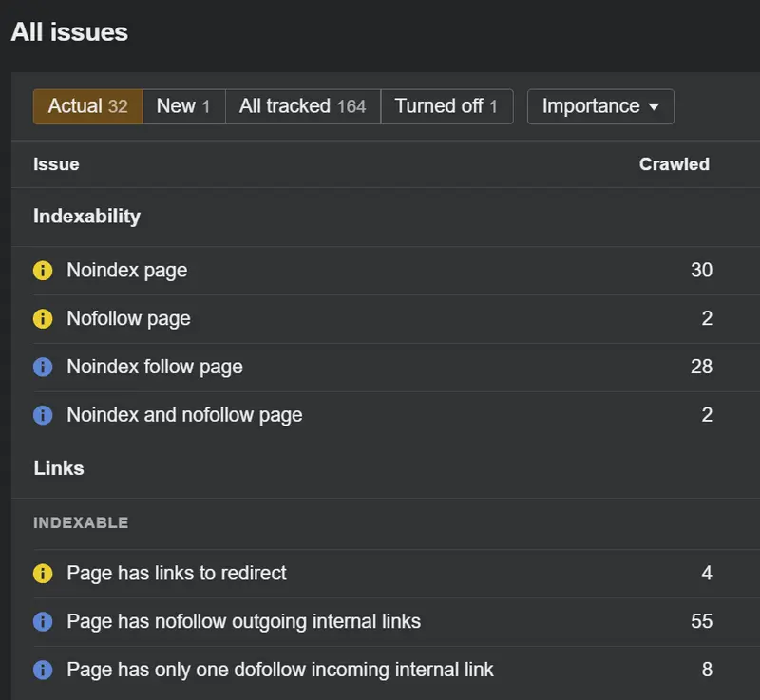Click the Nofollow page issue link
This screenshot has height=700, width=760.
[x=128, y=319]
